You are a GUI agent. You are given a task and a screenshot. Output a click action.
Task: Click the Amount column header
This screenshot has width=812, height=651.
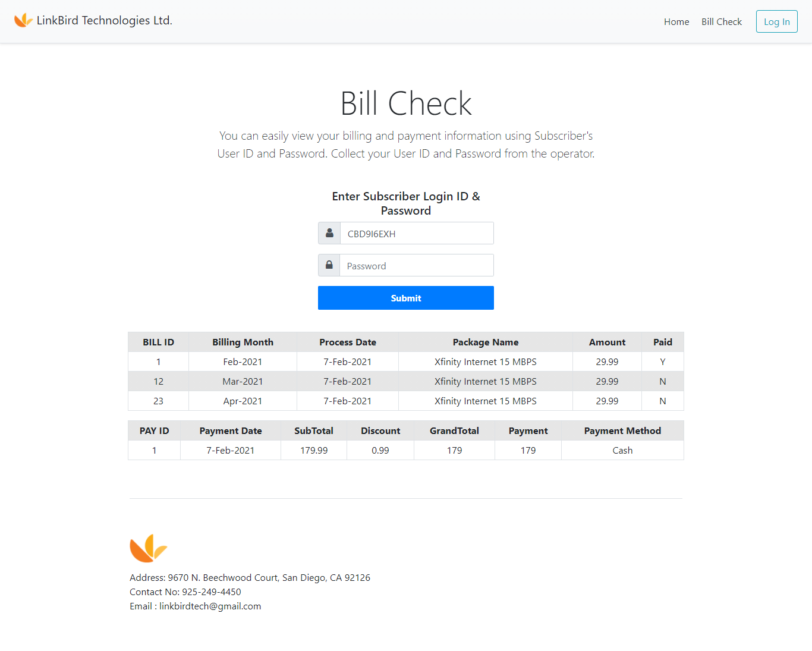pos(607,342)
